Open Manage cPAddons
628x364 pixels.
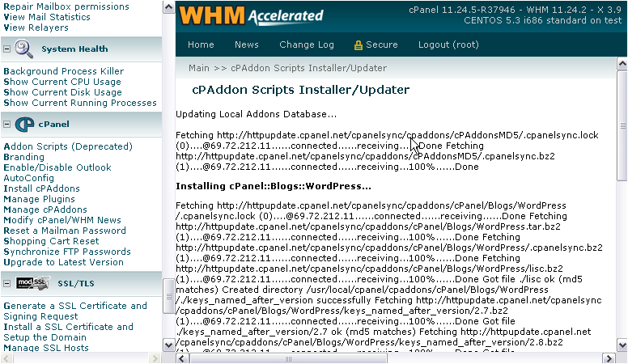[x=45, y=209]
